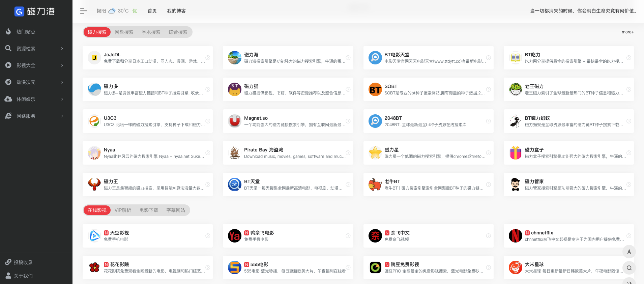Switch to the 综合搜索 tab

178,32
